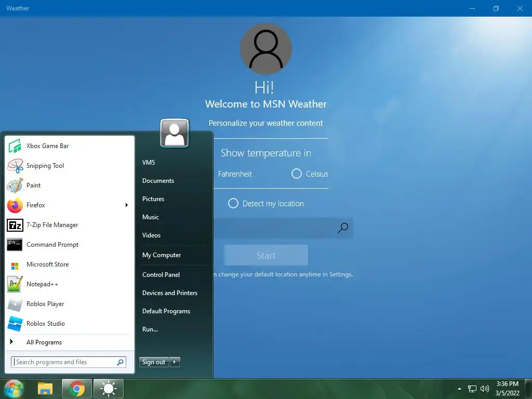Open Default Programs
Viewport: 532px width, 399px height.
click(166, 311)
